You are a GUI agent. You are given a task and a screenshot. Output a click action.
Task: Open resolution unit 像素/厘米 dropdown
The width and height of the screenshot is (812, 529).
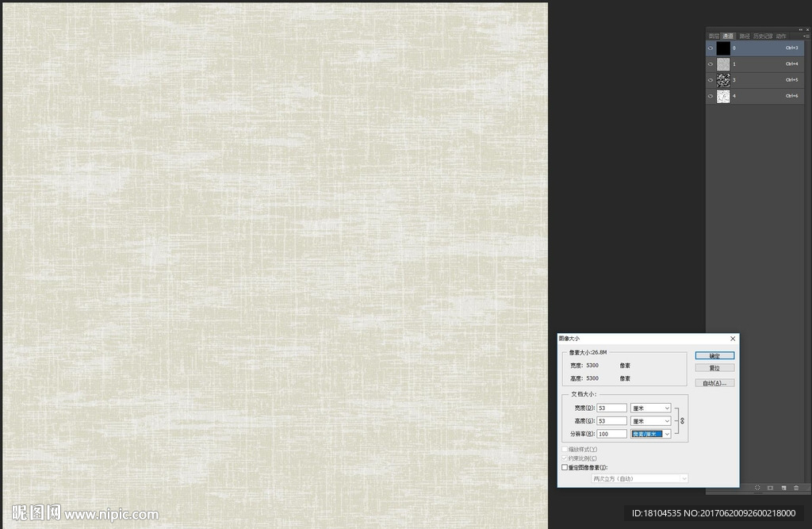click(x=651, y=434)
